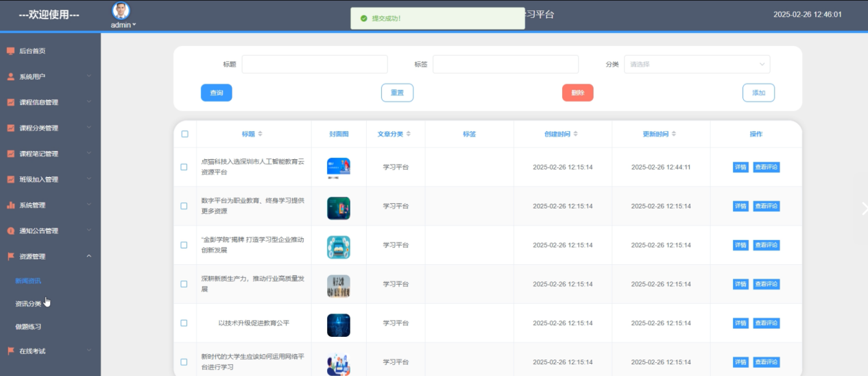Click the 系统管理 bar chart icon
Viewport: 868px width, 376px height.
coord(10,205)
